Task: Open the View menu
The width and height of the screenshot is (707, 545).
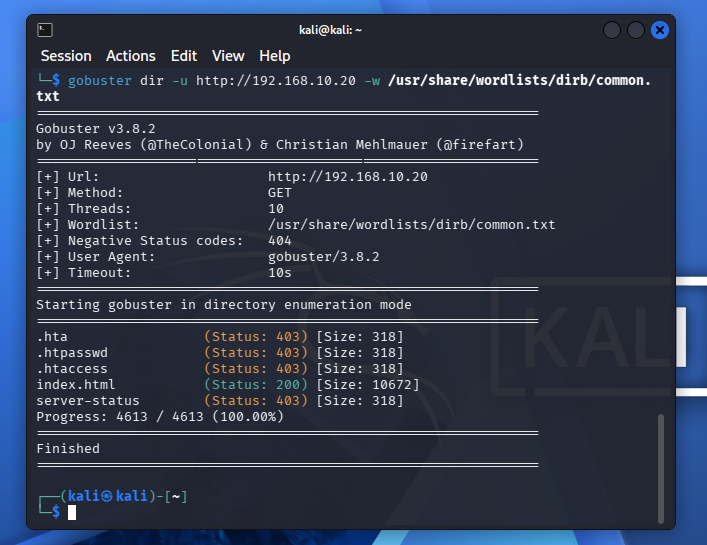Action: (228, 56)
